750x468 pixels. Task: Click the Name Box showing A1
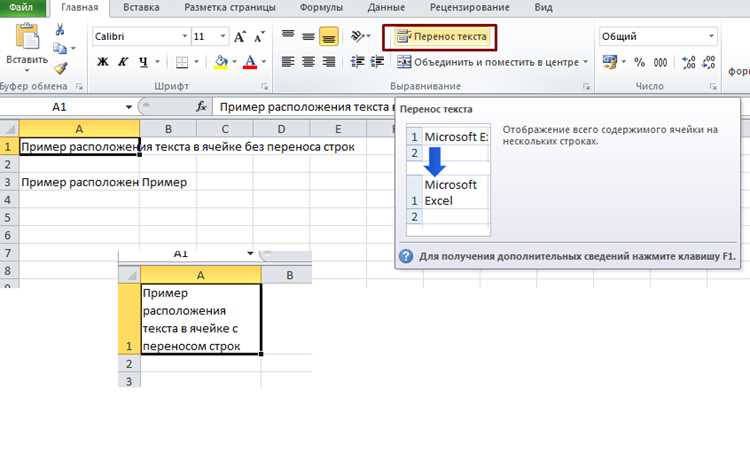(x=59, y=107)
